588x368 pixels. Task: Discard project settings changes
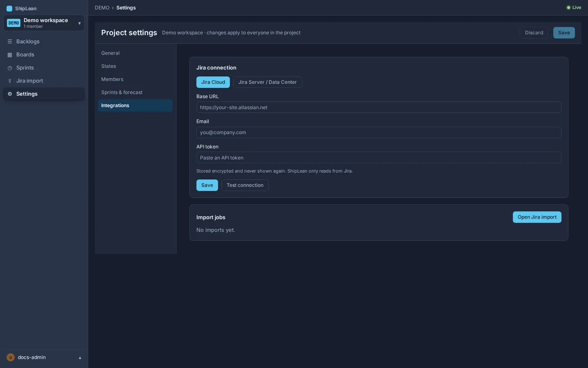tap(534, 33)
